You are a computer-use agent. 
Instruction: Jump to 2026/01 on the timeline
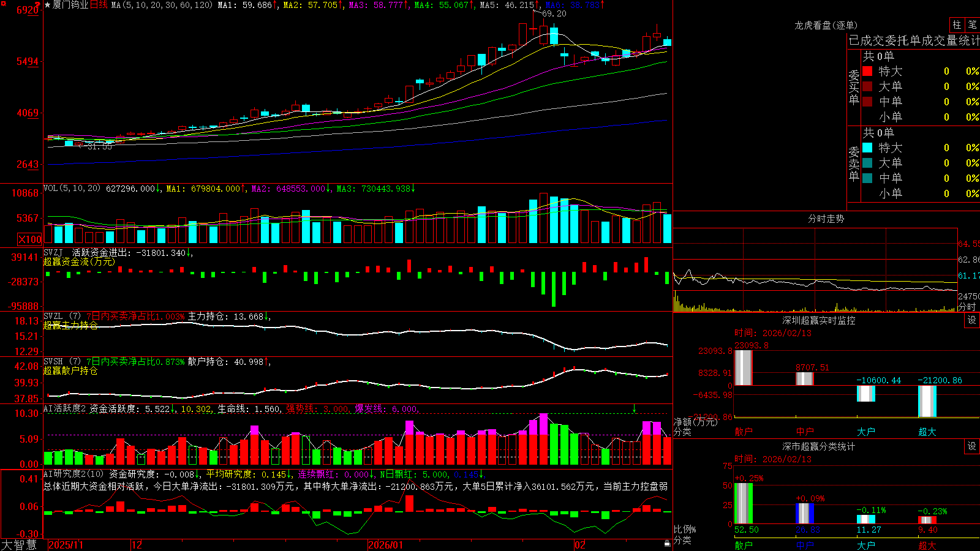(x=386, y=545)
